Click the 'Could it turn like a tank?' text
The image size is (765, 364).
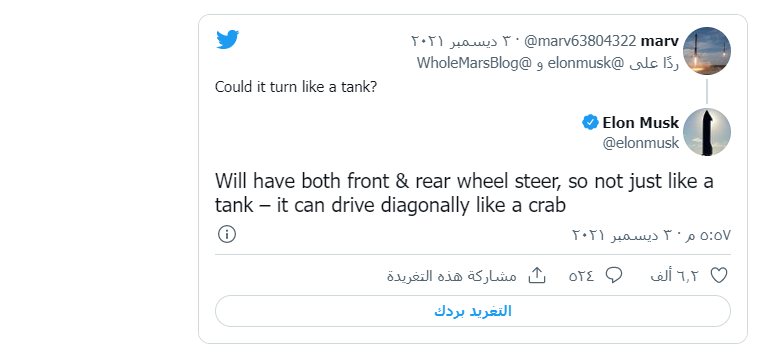pos(296,87)
